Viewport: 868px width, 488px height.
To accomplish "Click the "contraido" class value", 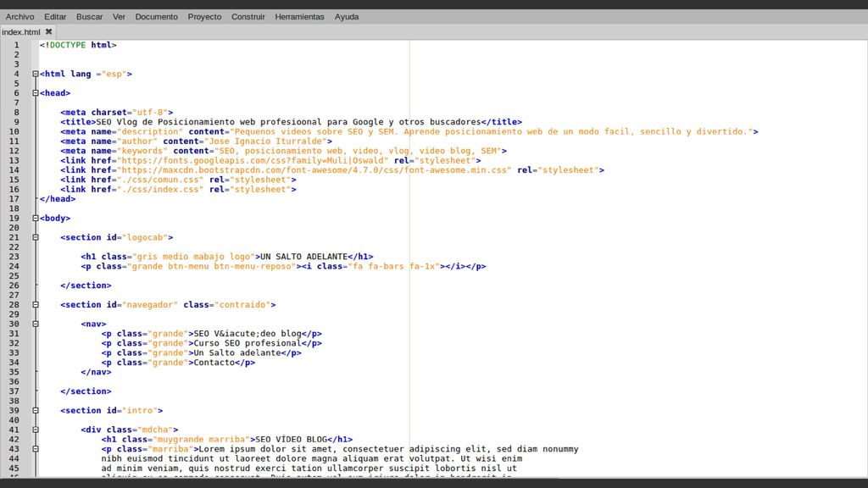I will click(242, 305).
